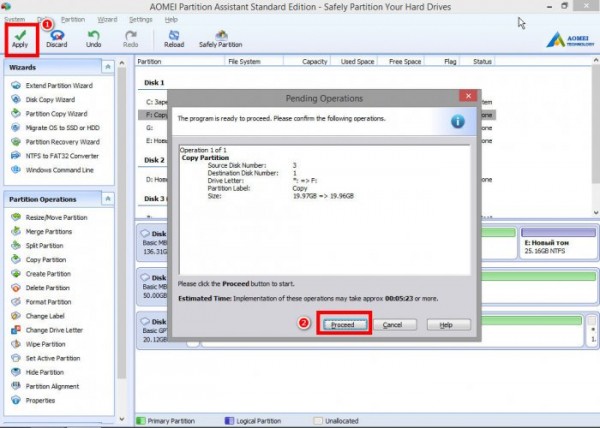
Task: Select the Format Partition operation
Action: point(41,302)
